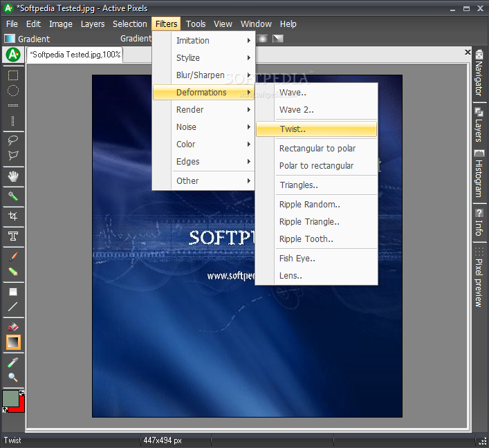This screenshot has height=448, width=489.
Task: Expand the Color filters submenu
Action: point(204,144)
